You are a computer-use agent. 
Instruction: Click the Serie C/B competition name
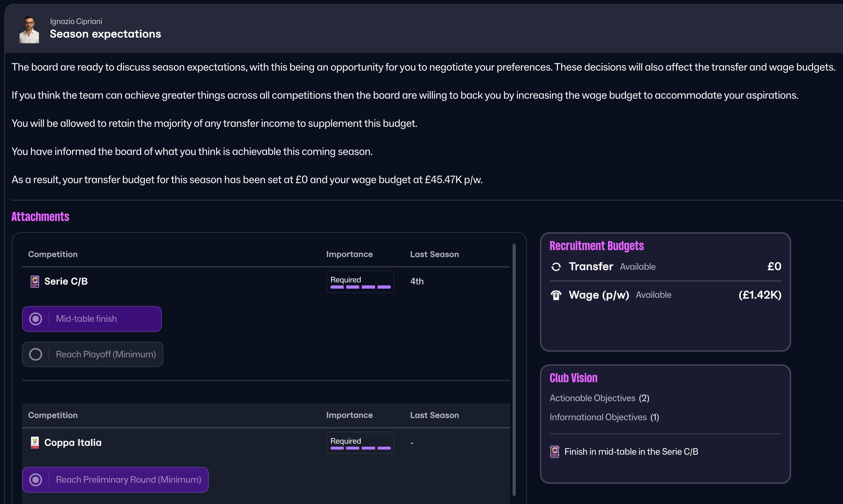click(66, 282)
